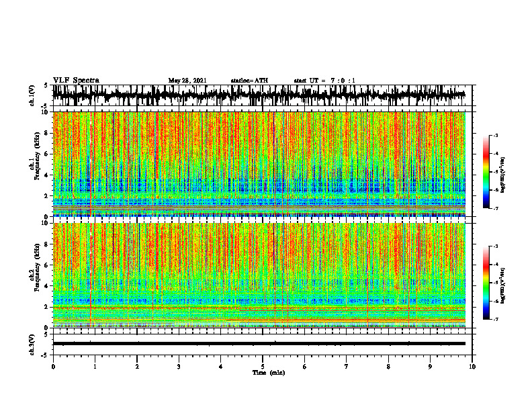Screen dimensions: 532x411
Task: Click the "-7" tick on ch.2 color bar
Action: [x=496, y=319]
